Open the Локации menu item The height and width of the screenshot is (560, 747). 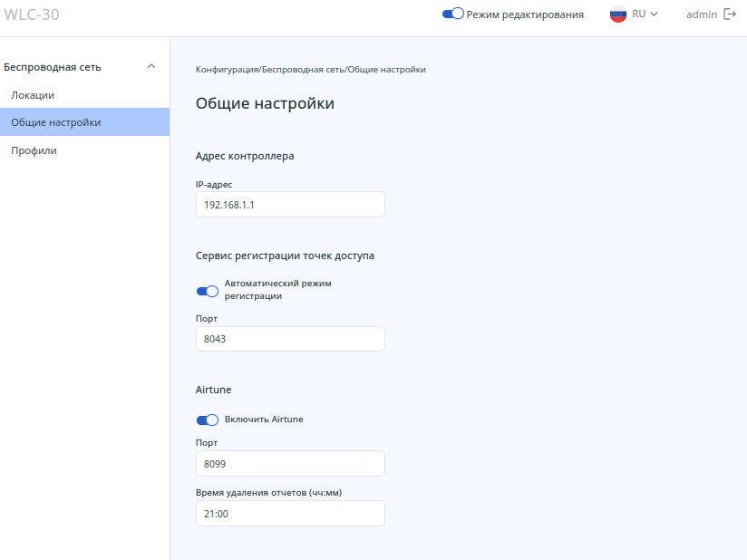[33, 95]
